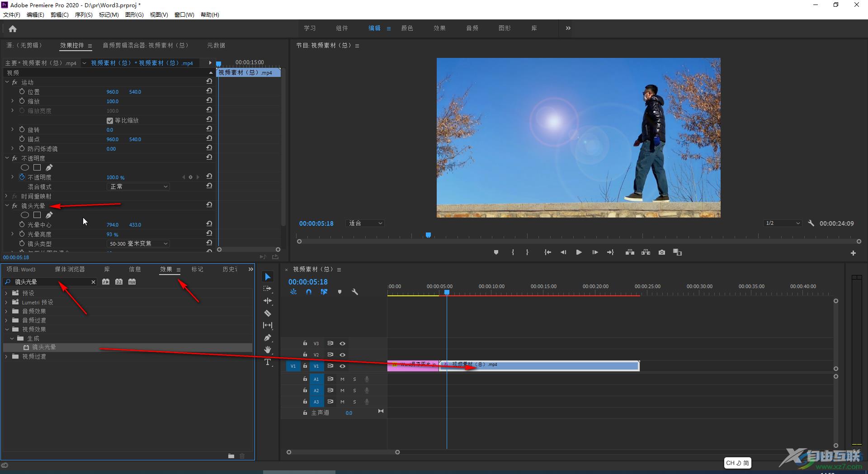Mute audio track A1
The width and height of the screenshot is (868, 474).
pos(342,379)
